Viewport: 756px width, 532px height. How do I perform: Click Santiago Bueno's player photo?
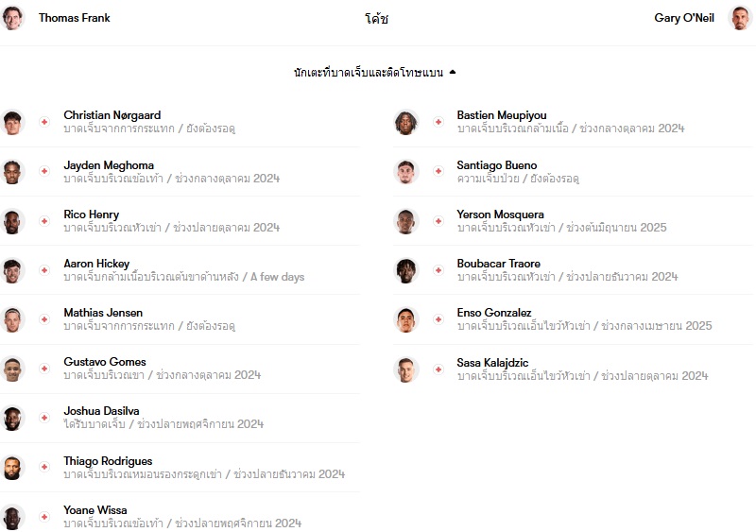(406, 172)
